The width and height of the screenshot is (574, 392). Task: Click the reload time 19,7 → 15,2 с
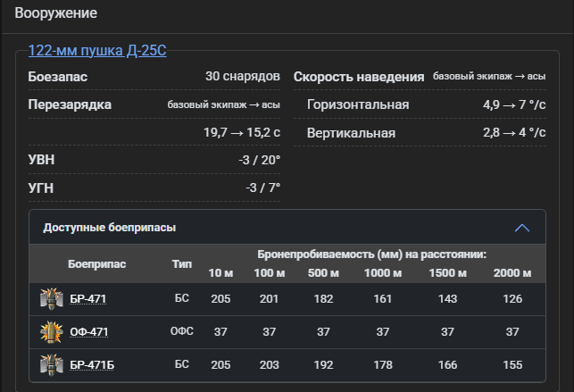(x=242, y=132)
